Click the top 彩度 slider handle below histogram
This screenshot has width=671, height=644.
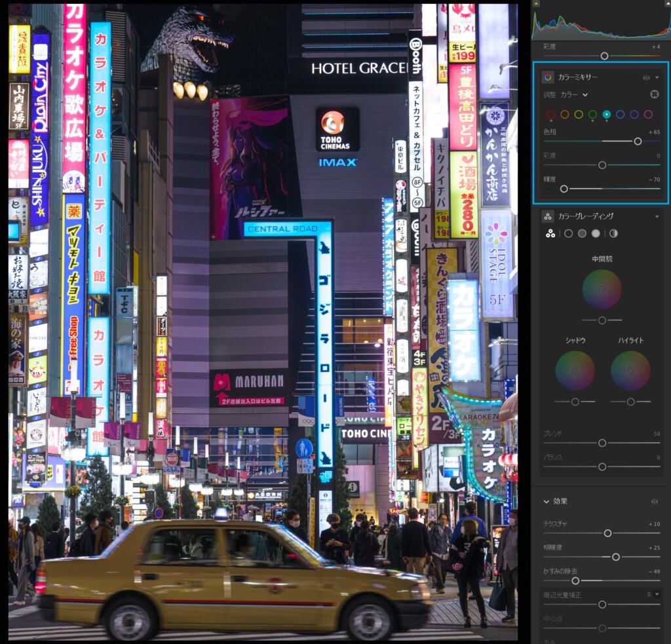604,56
